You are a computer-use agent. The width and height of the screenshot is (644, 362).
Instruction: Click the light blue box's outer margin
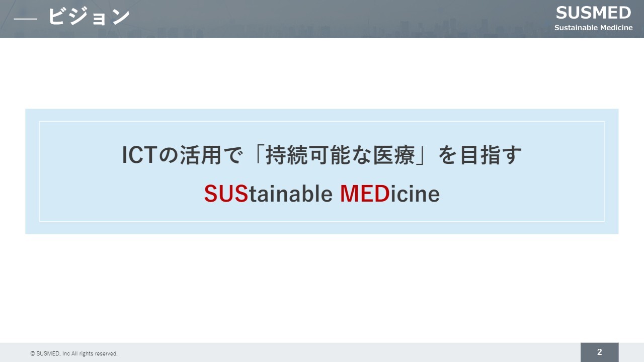click(32, 171)
